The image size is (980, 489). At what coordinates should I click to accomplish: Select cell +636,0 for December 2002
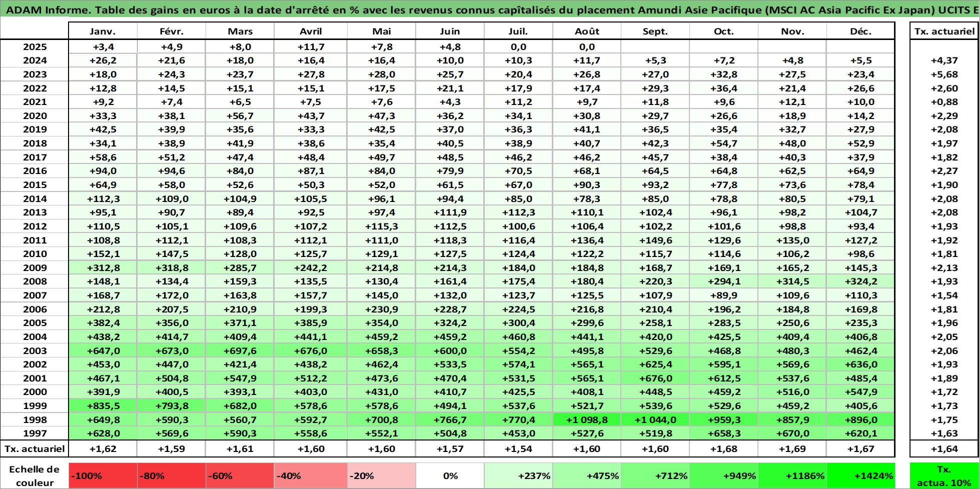pos(860,364)
